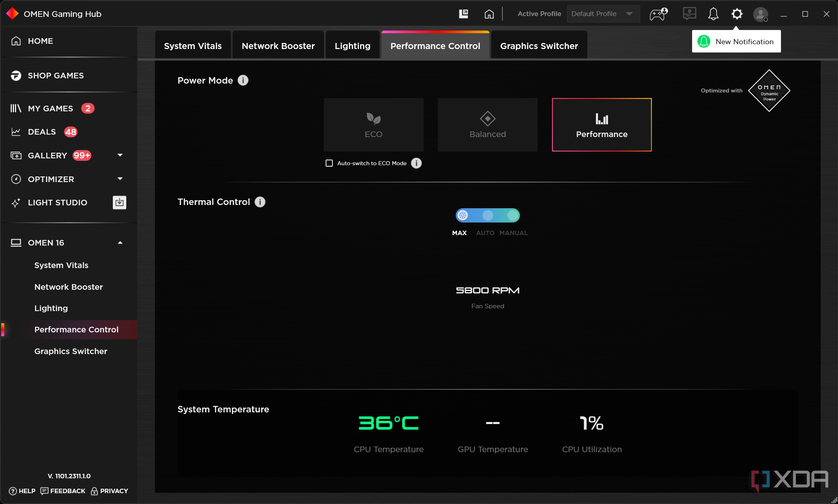The image size is (838, 504).
Task: Click the GALLERY badge showing 99+
Action: coord(82,156)
